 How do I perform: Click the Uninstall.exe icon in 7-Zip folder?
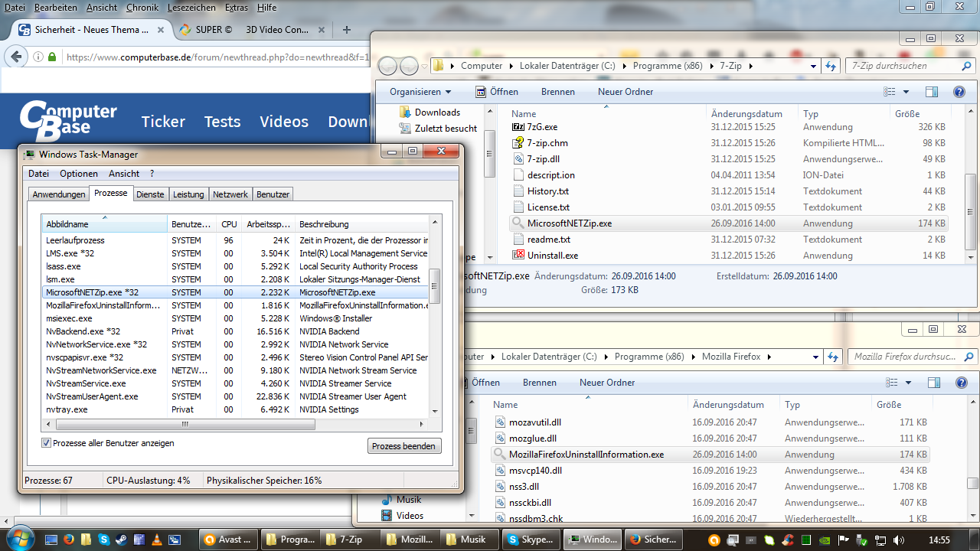(x=518, y=256)
